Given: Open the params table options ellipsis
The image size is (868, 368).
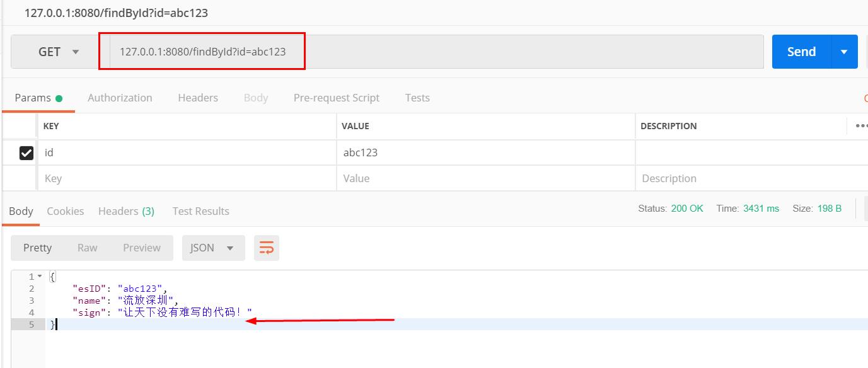Looking at the screenshot, I should coord(861,126).
